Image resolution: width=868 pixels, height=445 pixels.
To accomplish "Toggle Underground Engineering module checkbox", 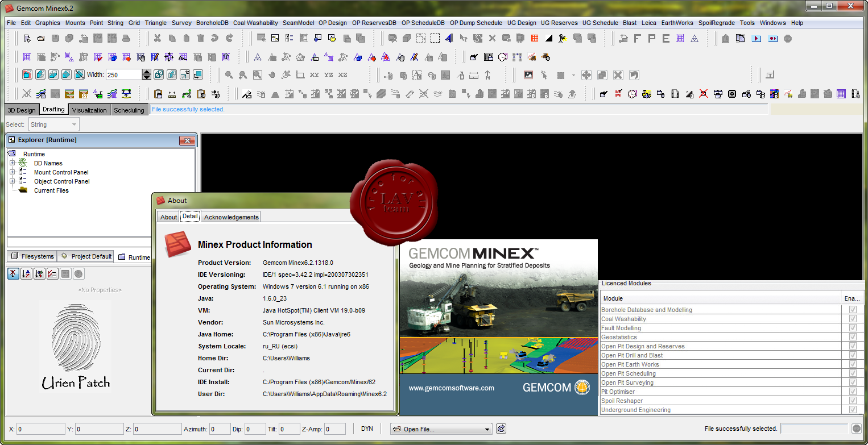I will pyautogui.click(x=853, y=410).
